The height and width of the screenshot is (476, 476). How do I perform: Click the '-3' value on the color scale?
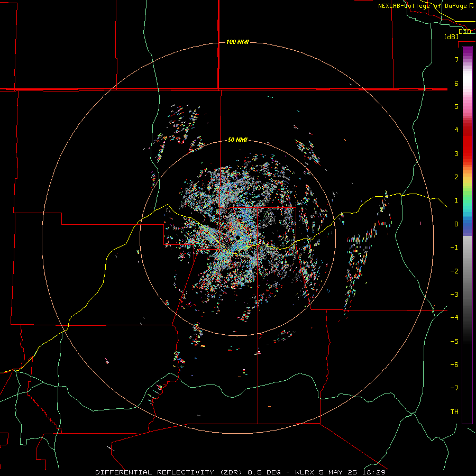454,295
